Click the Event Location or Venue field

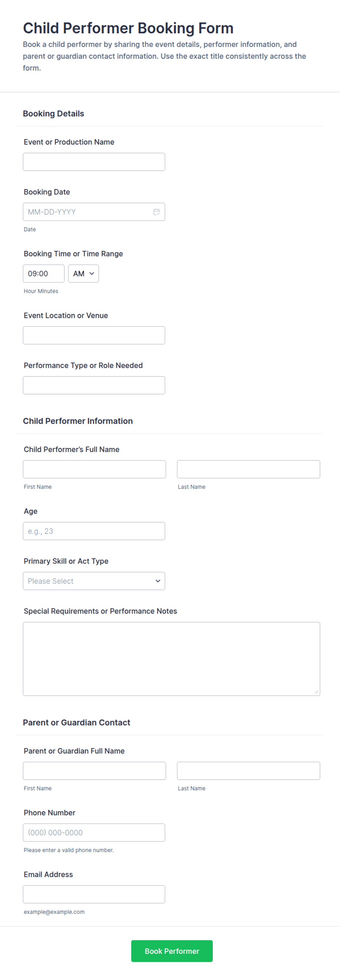click(94, 335)
